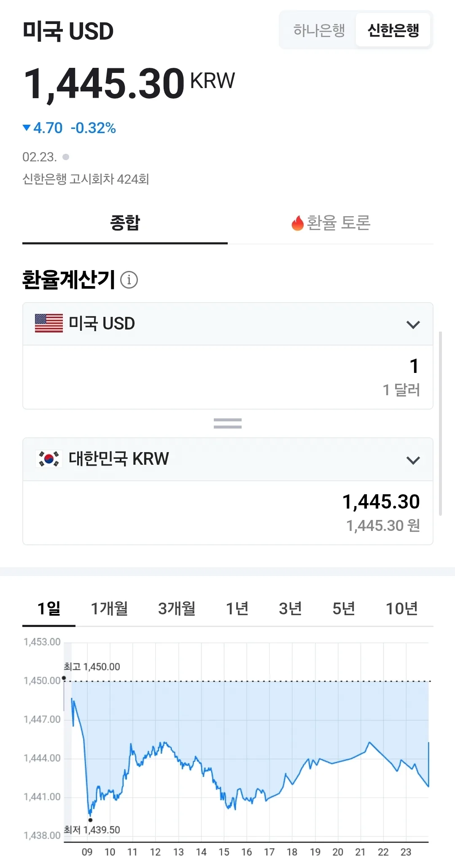The width and height of the screenshot is (455, 868).
Task: Tap the US flag icon
Action: [x=49, y=324]
